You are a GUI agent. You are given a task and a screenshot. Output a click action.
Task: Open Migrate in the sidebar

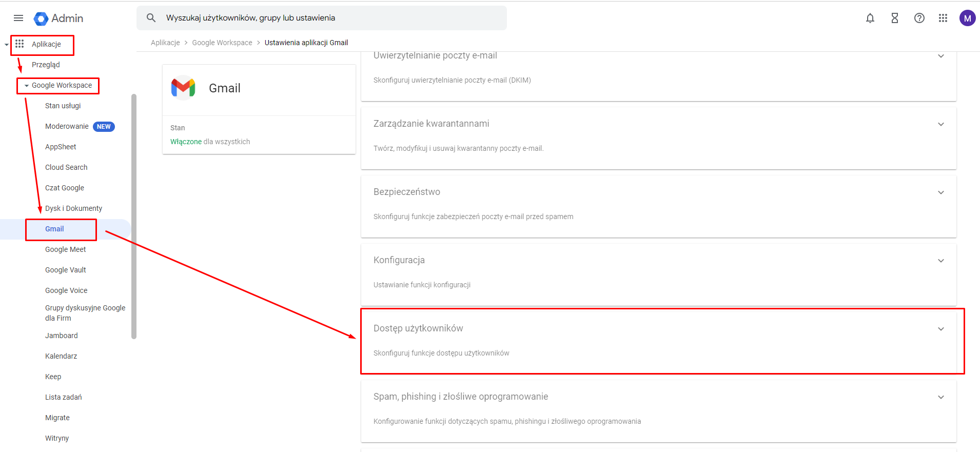click(x=57, y=418)
